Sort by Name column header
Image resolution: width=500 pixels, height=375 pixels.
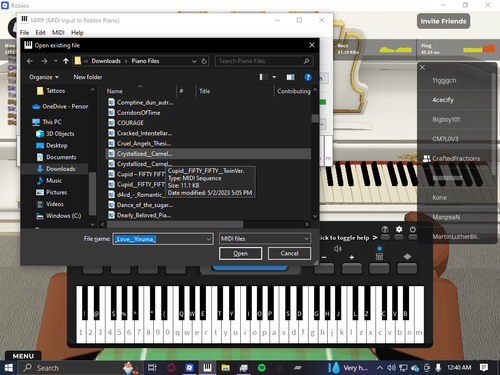115,91
